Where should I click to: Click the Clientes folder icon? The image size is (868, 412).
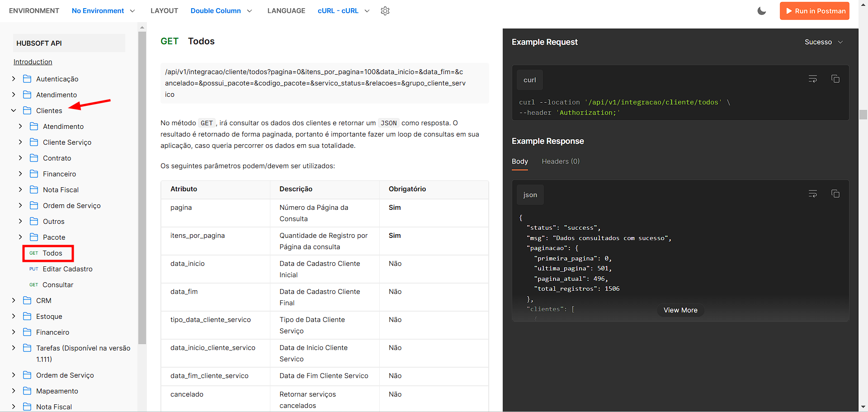[27, 110]
